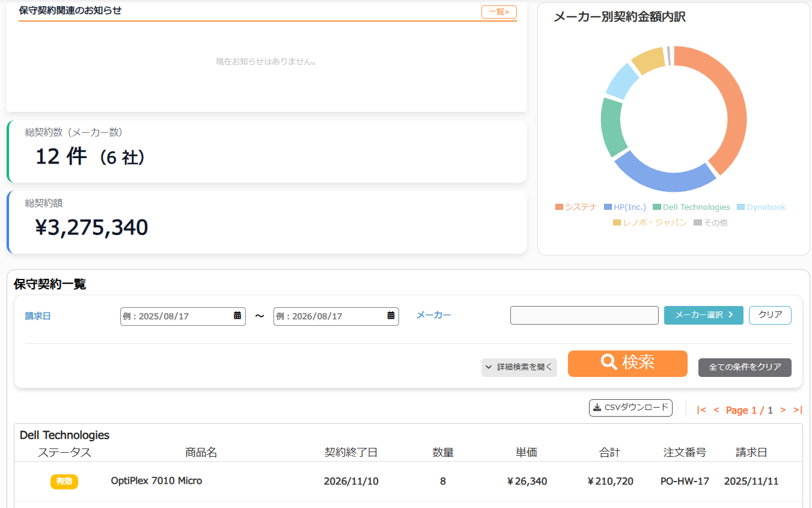Click the 注文番号 column header
This screenshot has height=508, width=812.
[x=685, y=453]
